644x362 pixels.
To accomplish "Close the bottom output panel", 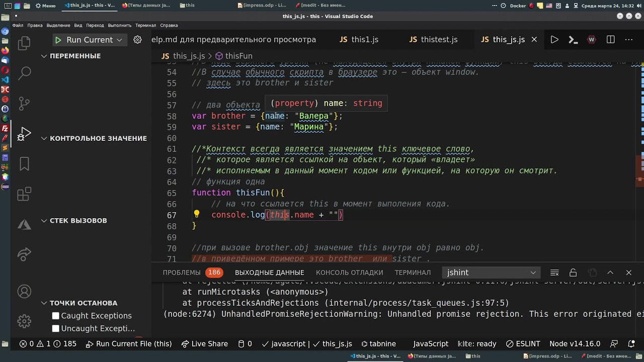I will (x=629, y=273).
